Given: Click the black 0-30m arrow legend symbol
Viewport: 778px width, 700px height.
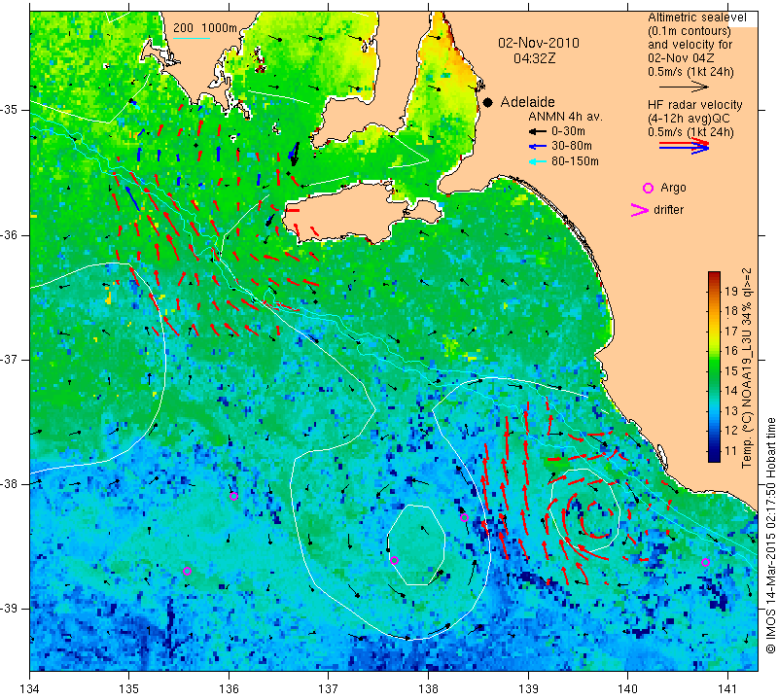Looking at the screenshot, I should point(537,132).
